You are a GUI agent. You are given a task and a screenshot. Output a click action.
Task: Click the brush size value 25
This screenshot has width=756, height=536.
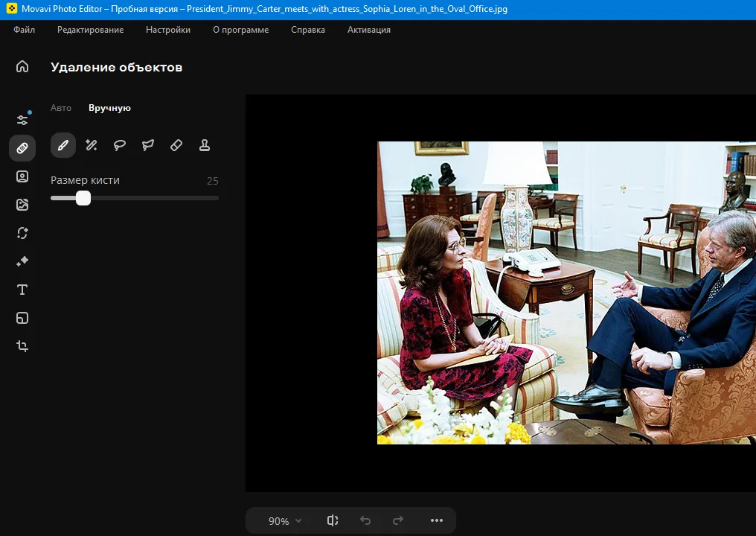click(213, 181)
